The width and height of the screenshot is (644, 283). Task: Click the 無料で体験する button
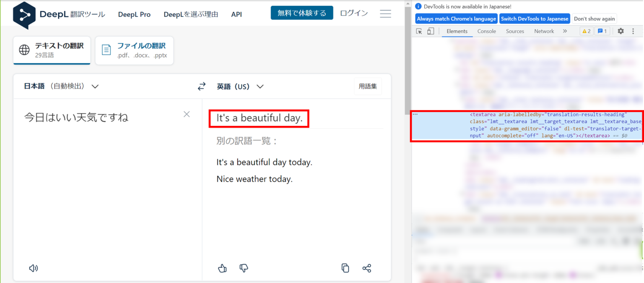click(302, 13)
